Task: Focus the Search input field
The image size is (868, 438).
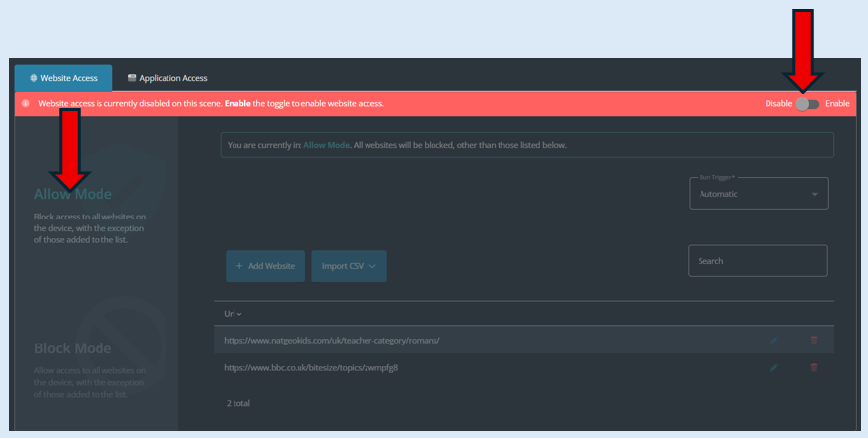Action: pyautogui.click(x=758, y=261)
